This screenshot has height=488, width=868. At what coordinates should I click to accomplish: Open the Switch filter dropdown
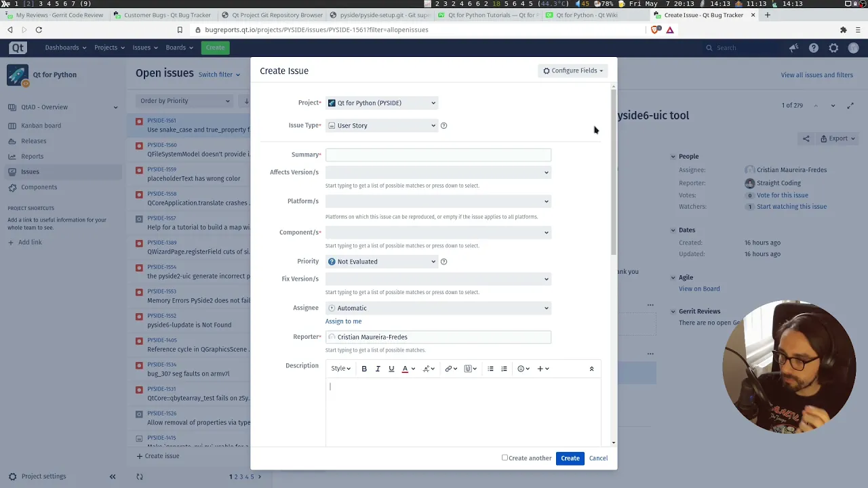click(x=219, y=75)
